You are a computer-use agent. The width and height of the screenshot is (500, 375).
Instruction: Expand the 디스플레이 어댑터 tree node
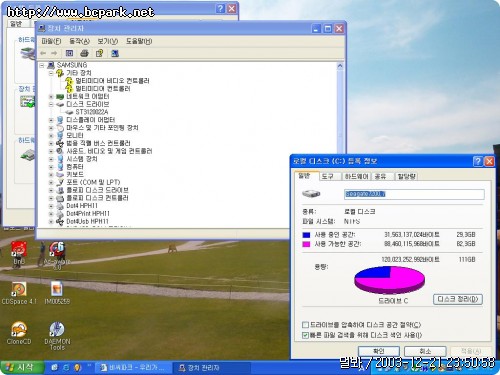[51, 120]
